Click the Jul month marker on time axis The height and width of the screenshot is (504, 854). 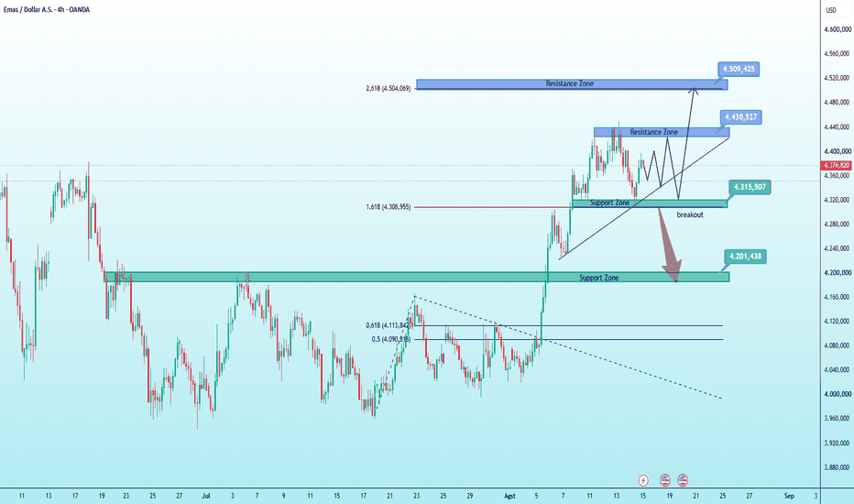coord(206,496)
